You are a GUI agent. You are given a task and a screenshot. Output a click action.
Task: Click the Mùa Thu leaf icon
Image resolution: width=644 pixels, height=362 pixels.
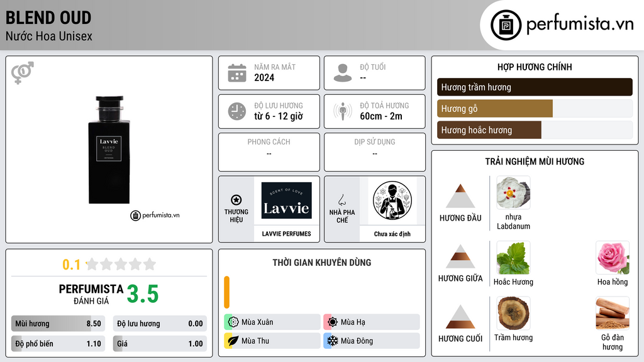[233, 341]
